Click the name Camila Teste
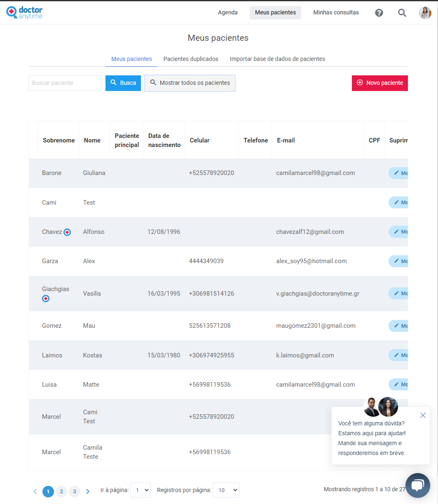 coord(92,452)
